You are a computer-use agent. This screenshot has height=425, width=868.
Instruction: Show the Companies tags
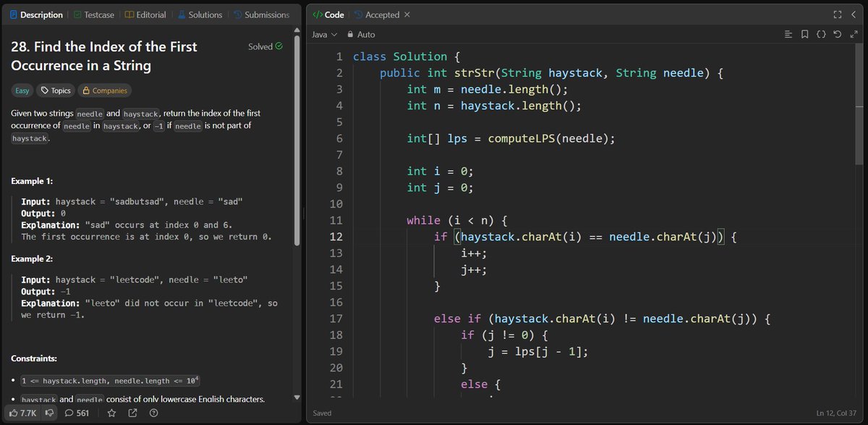pyautogui.click(x=104, y=91)
